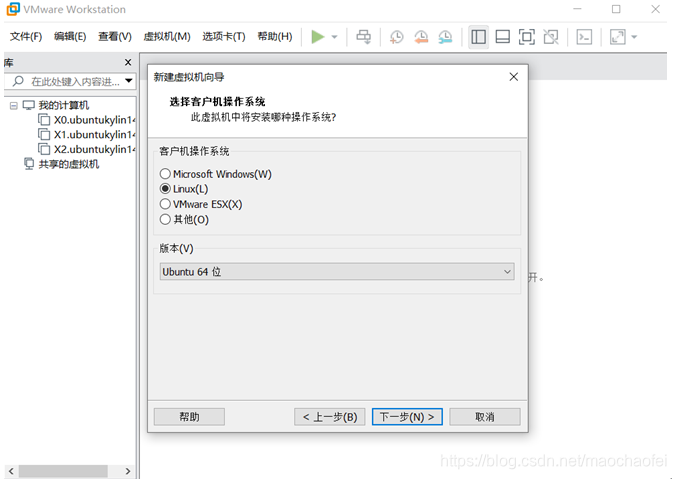Click library scrollbar left arrow

click(11, 471)
